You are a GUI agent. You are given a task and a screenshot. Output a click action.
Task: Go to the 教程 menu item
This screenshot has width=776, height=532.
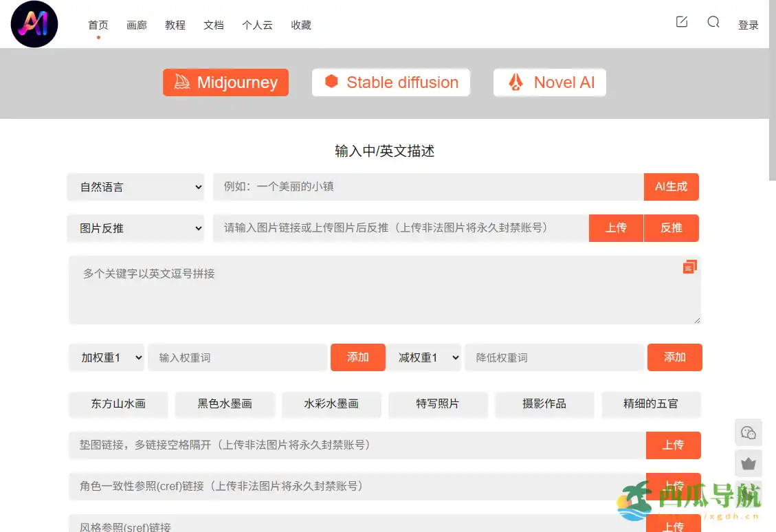[x=175, y=25]
